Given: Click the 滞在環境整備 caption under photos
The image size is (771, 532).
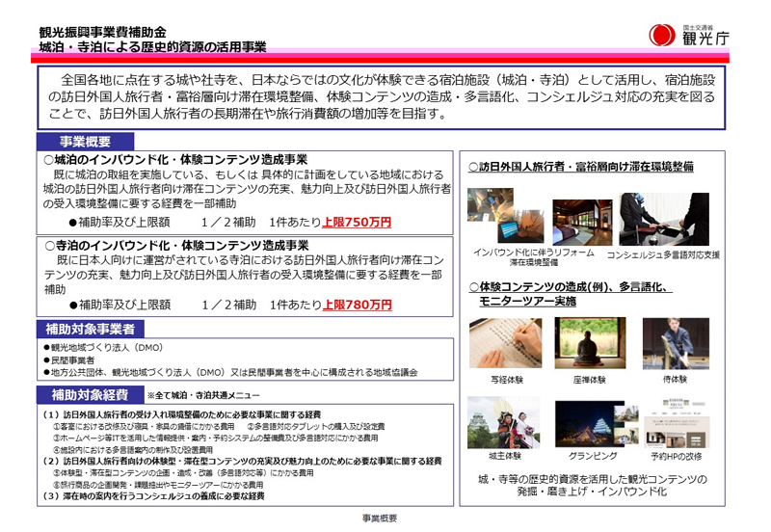Looking at the screenshot, I should (x=534, y=262).
